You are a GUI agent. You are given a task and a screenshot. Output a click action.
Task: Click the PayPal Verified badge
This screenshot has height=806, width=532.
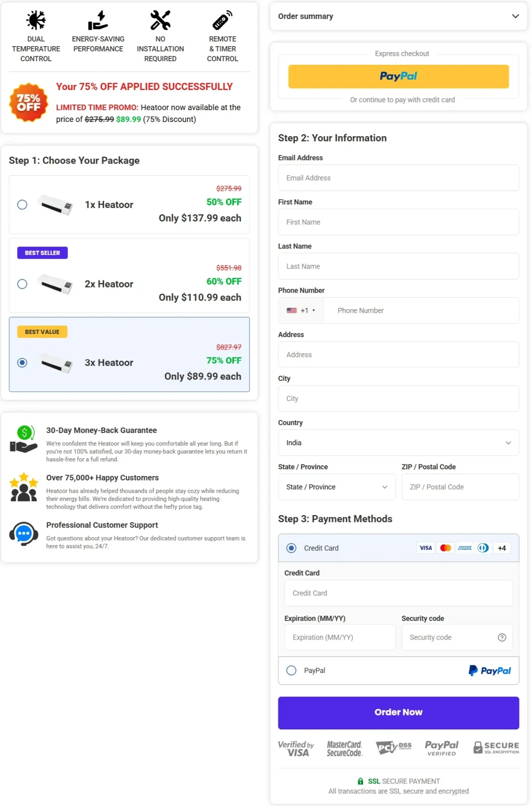[442, 748]
